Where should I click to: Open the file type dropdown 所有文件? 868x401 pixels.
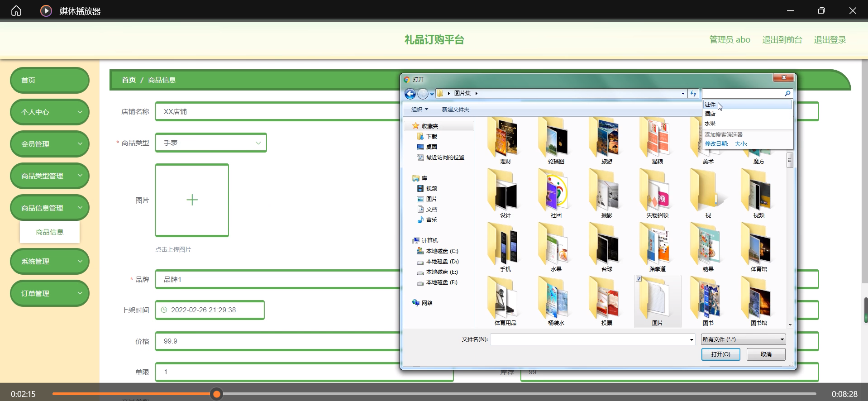point(743,339)
